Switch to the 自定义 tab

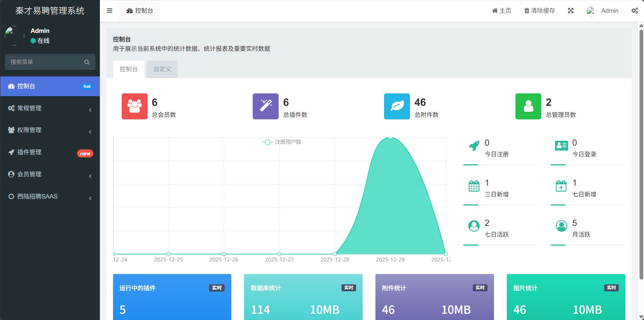pyautogui.click(x=162, y=69)
